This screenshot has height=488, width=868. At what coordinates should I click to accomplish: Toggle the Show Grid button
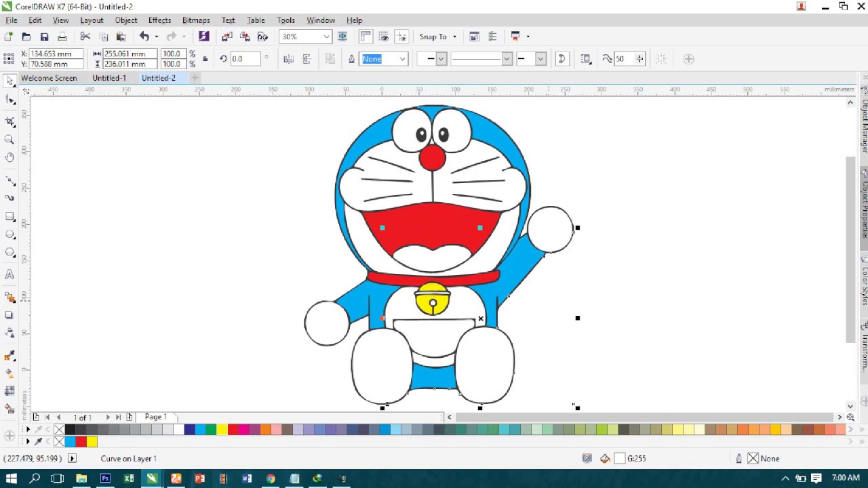coord(384,37)
